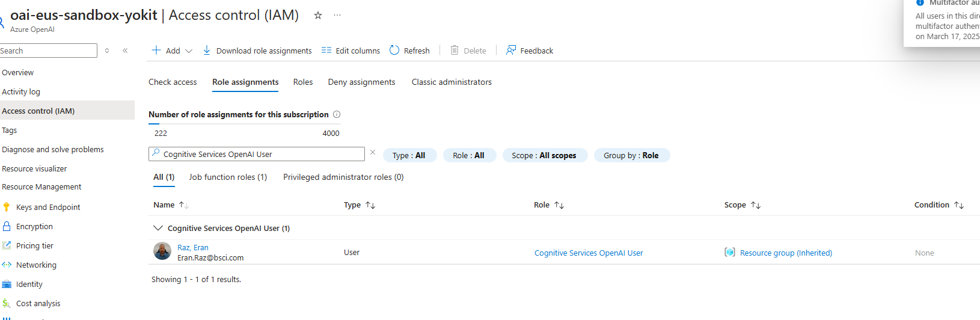Viewport: 980px width, 320px height.
Task: Open Tags in the sidebar
Action: coord(10,130)
